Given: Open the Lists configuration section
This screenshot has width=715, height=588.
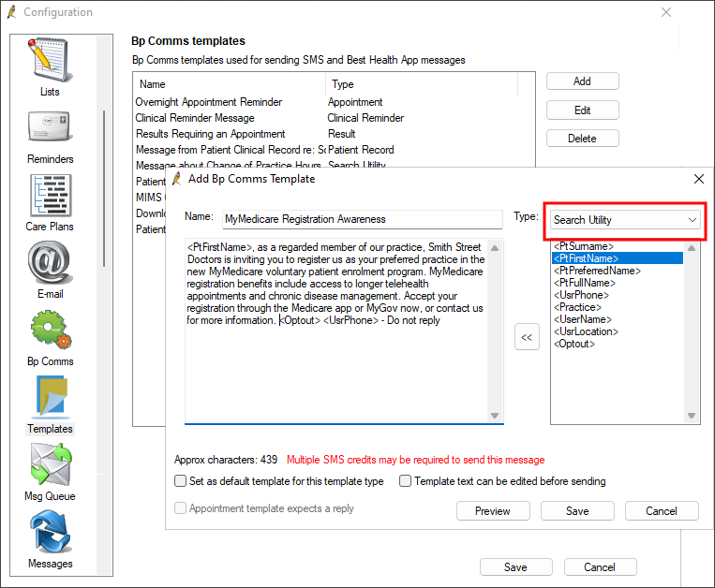Looking at the screenshot, I should (x=50, y=66).
